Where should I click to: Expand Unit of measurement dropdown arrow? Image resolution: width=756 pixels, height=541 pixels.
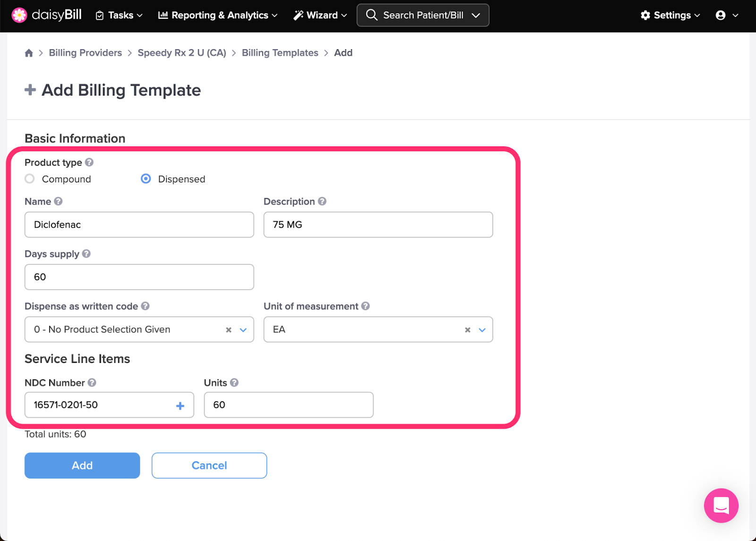click(x=482, y=330)
